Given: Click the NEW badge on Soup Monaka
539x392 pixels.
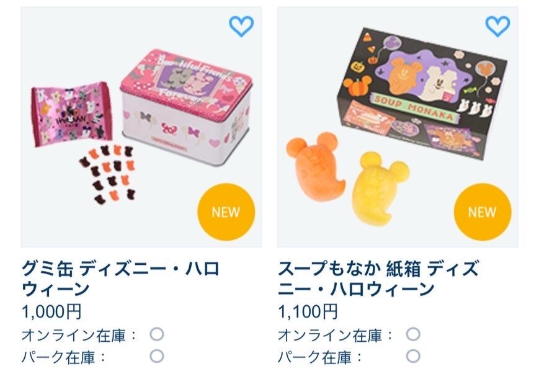Looking at the screenshot, I should coord(483,212).
